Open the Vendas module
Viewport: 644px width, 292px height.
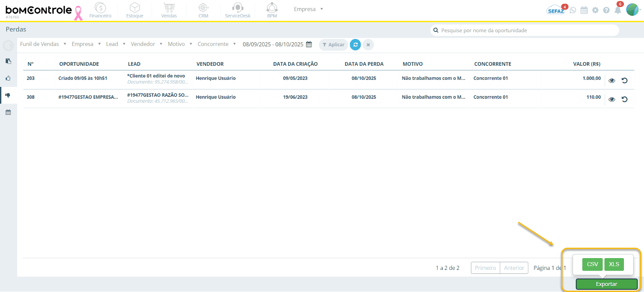tap(169, 10)
